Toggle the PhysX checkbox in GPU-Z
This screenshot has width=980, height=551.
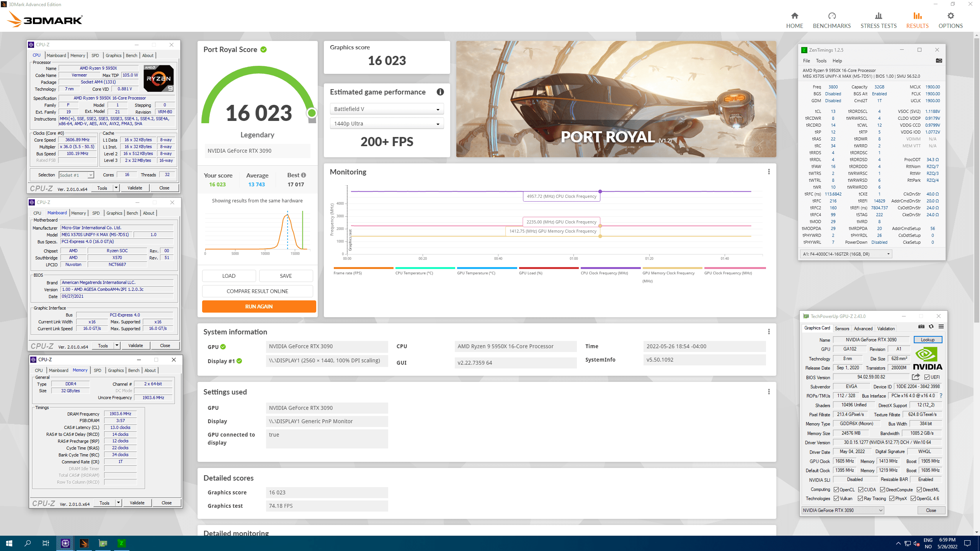pyautogui.click(x=892, y=499)
